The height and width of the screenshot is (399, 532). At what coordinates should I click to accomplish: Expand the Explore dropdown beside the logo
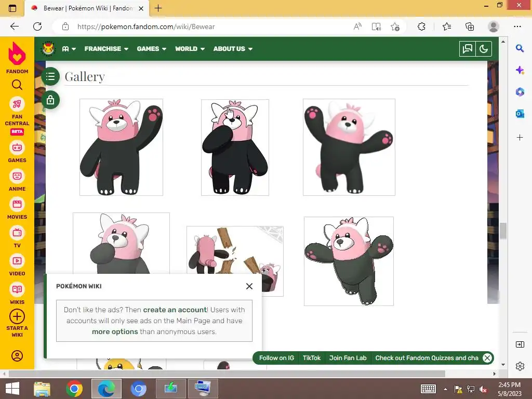point(69,49)
